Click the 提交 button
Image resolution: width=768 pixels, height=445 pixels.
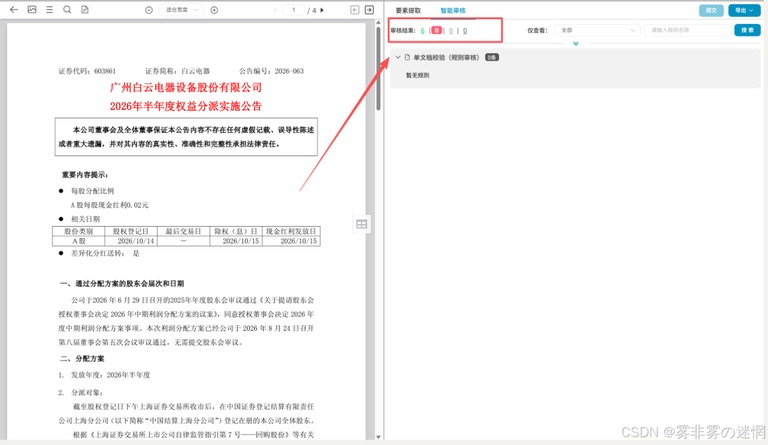(x=711, y=10)
